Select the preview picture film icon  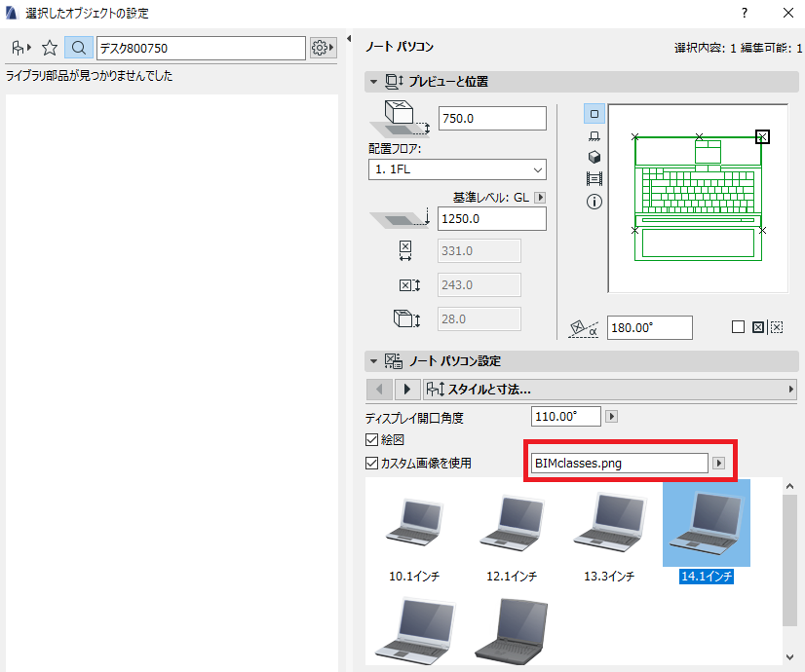click(x=594, y=179)
